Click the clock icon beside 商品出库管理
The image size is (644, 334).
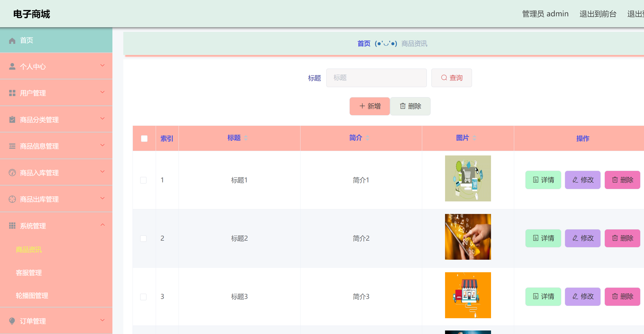click(12, 199)
